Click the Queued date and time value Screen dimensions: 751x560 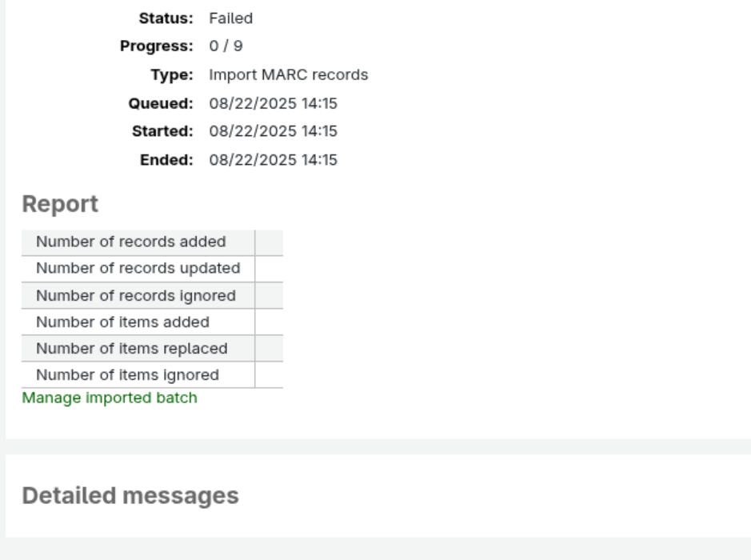(x=273, y=103)
